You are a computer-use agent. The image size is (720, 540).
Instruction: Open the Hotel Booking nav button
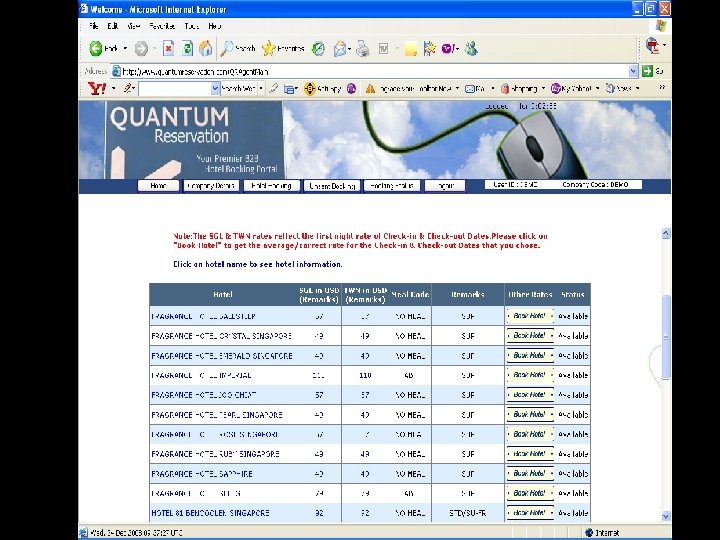[x=271, y=186]
